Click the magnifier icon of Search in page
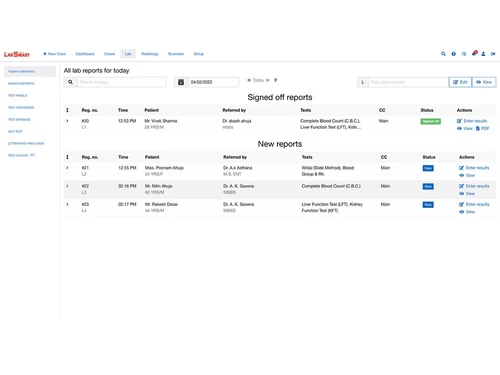The width and height of the screenshot is (500, 375). click(x=70, y=82)
